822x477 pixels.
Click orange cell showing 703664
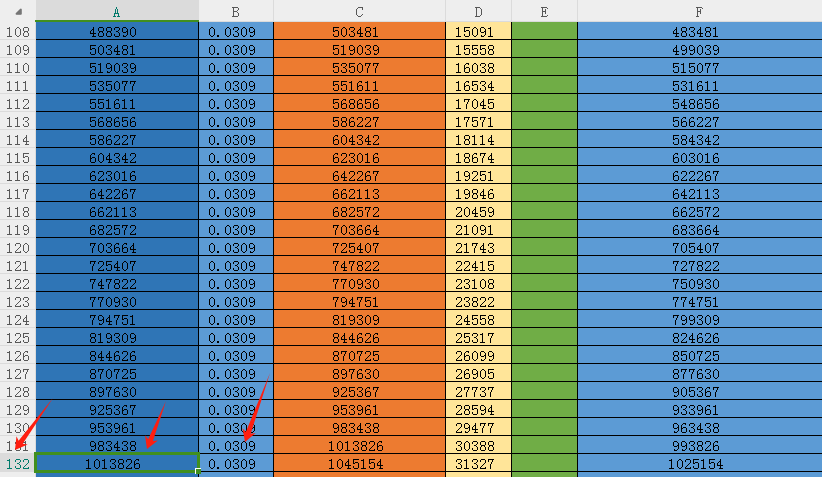359,230
